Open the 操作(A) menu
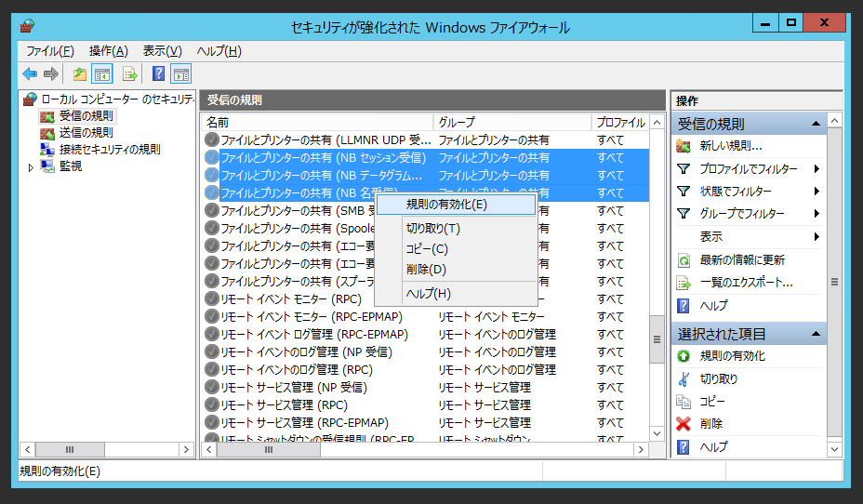863x504 pixels. click(x=109, y=51)
